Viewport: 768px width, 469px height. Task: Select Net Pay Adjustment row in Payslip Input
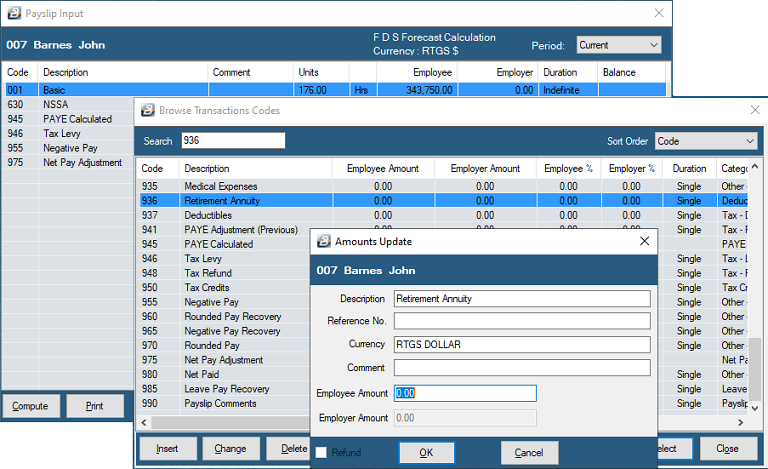click(69, 162)
